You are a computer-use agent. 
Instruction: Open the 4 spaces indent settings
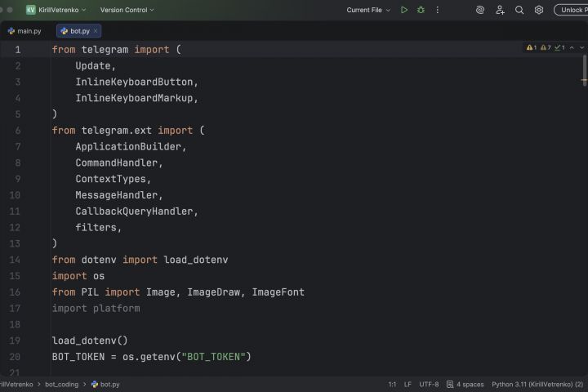coord(465,385)
